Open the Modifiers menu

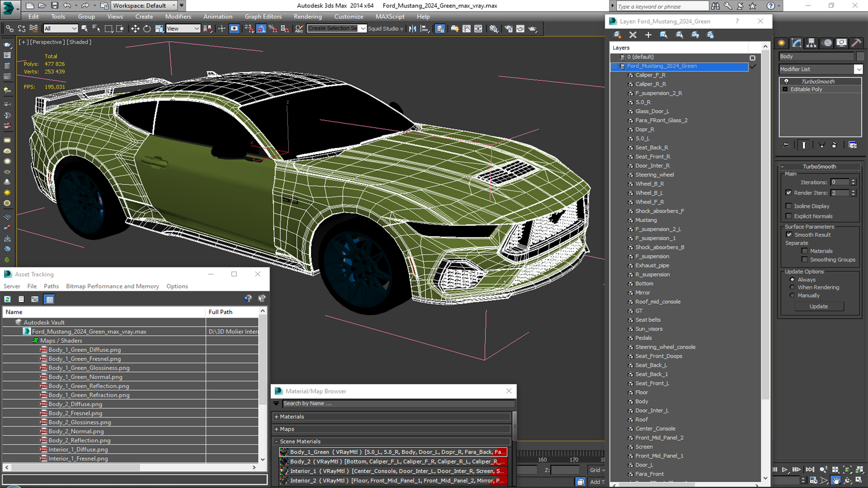tap(178, 17)
